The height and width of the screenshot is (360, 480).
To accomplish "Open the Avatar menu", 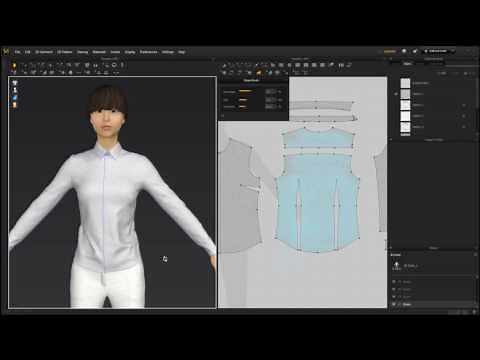I will [x=115, y=52].
